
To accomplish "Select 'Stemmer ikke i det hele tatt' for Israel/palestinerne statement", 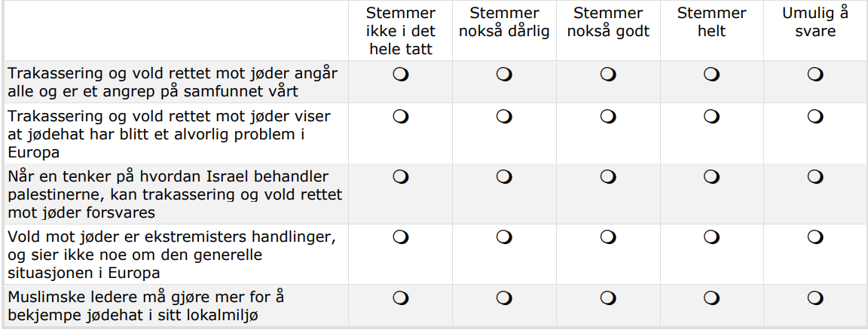I will [401, 177].
